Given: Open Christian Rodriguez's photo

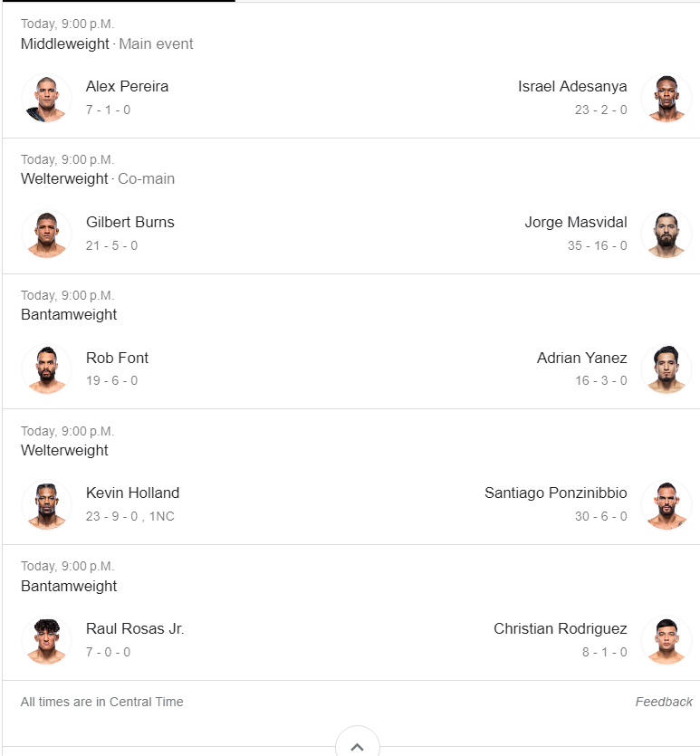Looking at the screenshot, I should pyautogui.click(x=666, y=640).
